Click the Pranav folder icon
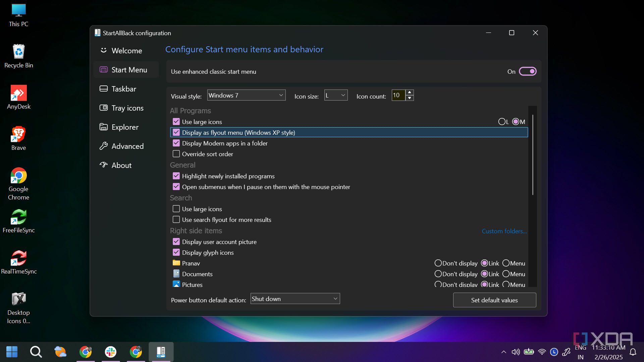This screenshot has width=644, height=362. [177, 263]
